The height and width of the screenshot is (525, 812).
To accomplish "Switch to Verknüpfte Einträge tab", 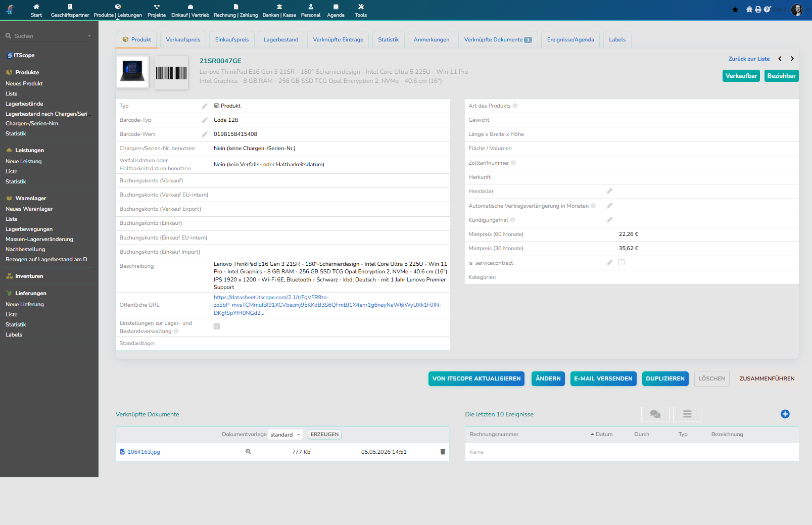I will tap(338, 39).
